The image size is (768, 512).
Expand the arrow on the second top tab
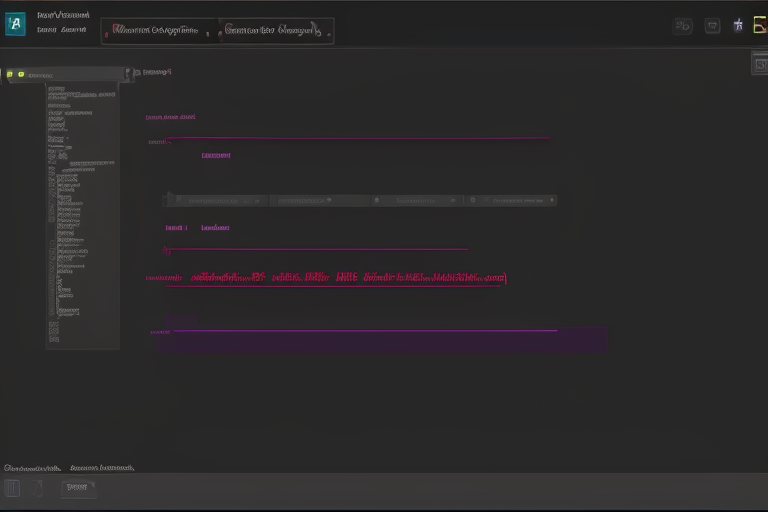click(316, 30)
